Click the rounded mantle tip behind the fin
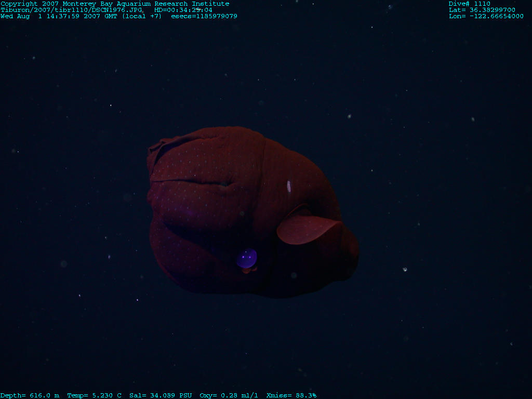This screenshot has width=532, height=399. [x=351, y=249]
